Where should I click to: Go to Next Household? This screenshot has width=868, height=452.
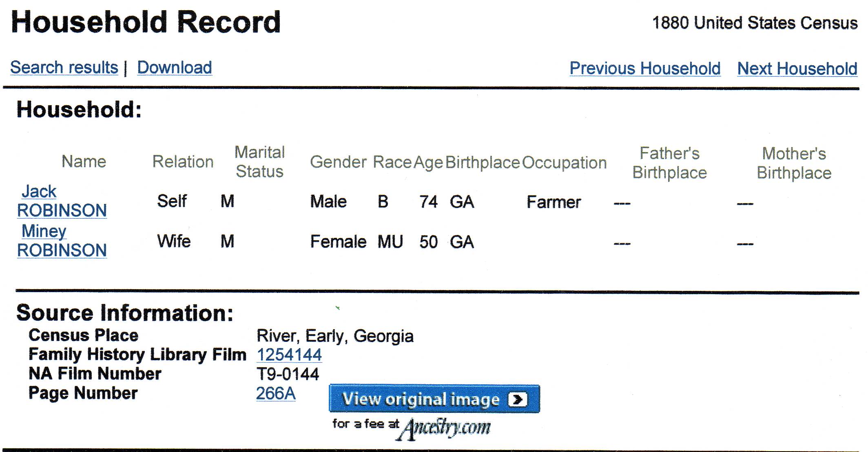797,69
